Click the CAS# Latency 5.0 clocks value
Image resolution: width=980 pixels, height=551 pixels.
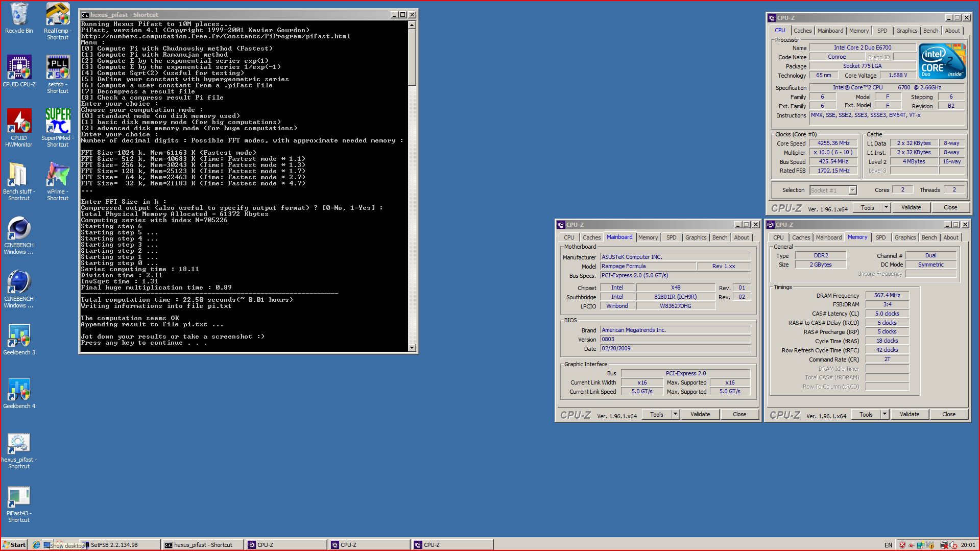887,314
